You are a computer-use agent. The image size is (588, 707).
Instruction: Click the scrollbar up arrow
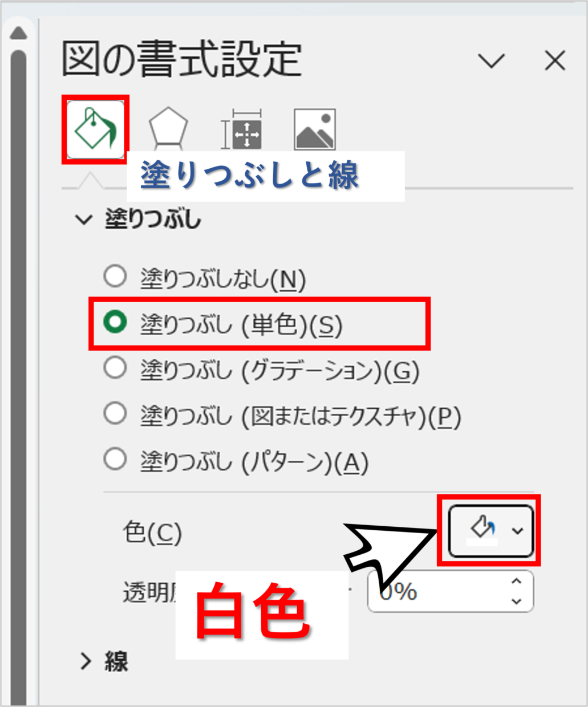(19, 34)
